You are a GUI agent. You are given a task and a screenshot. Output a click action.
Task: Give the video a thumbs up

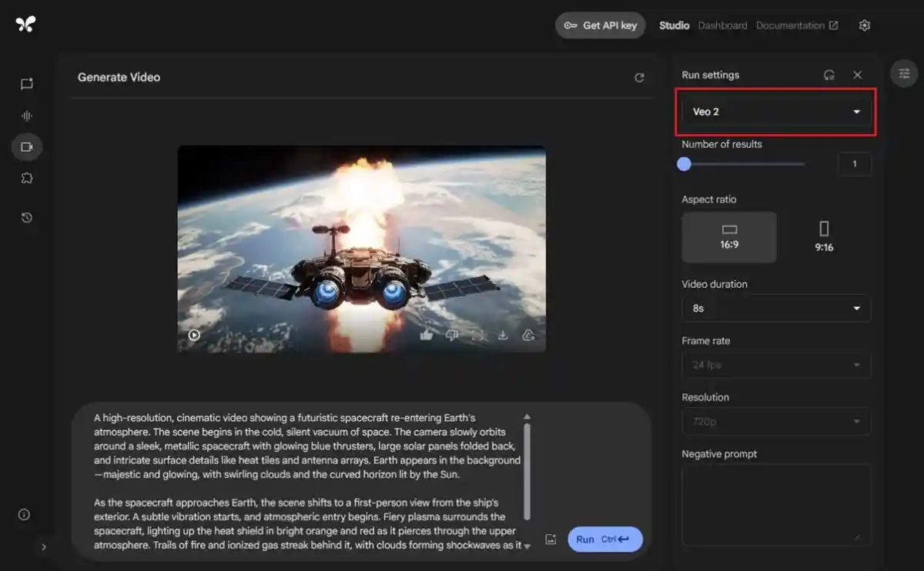pyautogui.click(x=427, y=335)
